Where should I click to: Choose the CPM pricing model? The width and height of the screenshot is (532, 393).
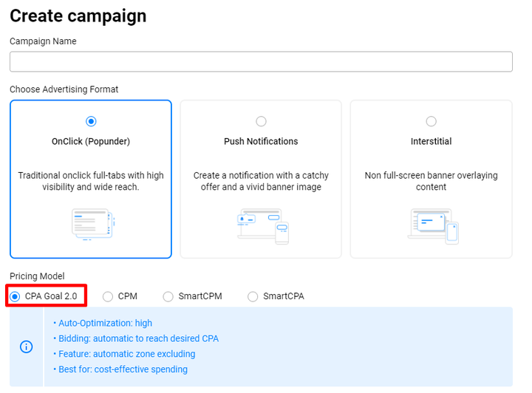tap(108, 296)
